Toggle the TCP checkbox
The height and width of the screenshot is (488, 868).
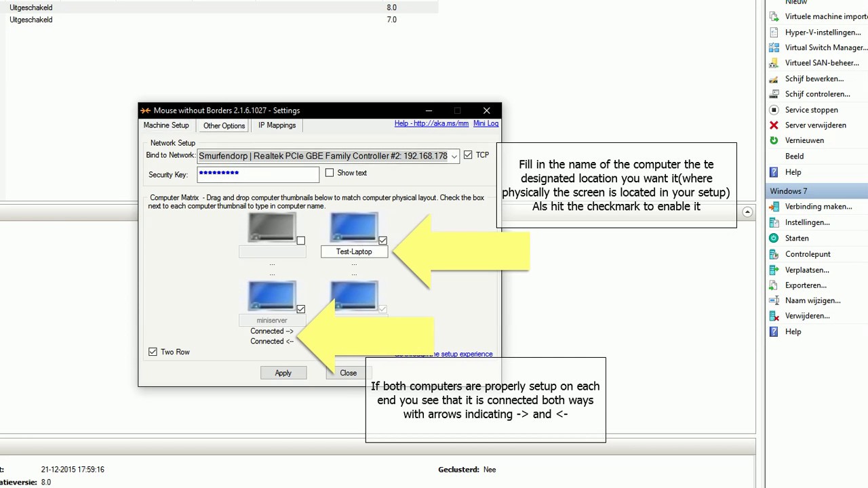[468, 155]
